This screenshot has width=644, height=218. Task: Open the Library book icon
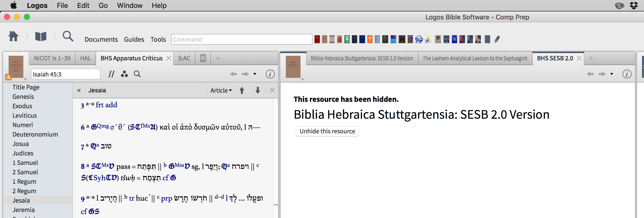pos(41,36)
